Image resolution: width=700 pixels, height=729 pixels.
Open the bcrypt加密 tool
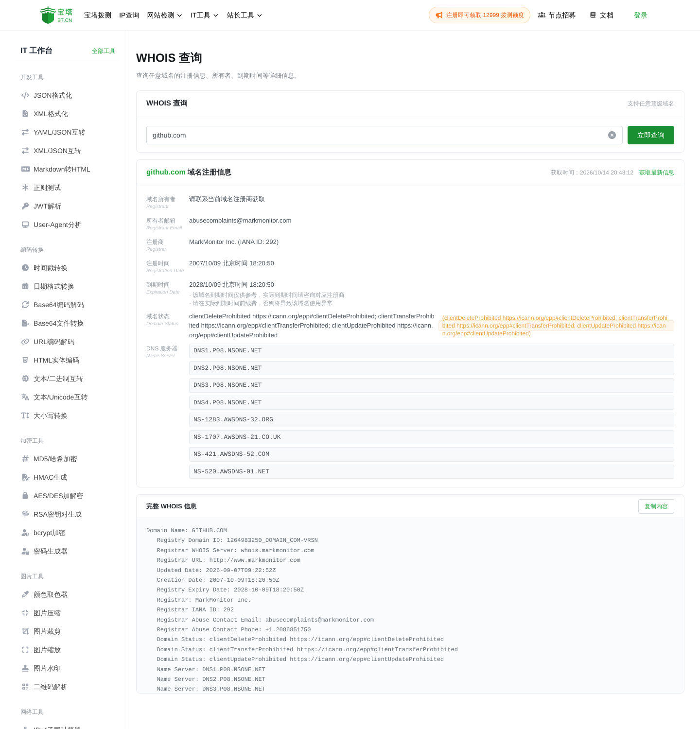click(50, 533)
